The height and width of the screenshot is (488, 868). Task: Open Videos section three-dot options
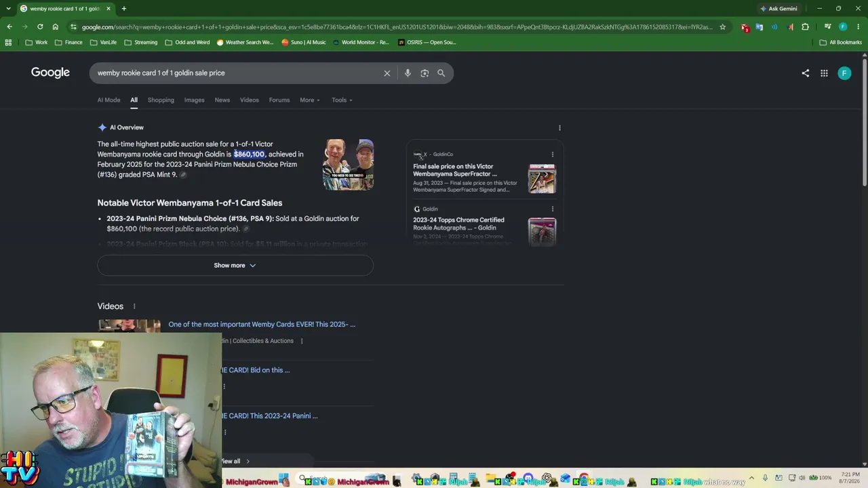(134, 306)
